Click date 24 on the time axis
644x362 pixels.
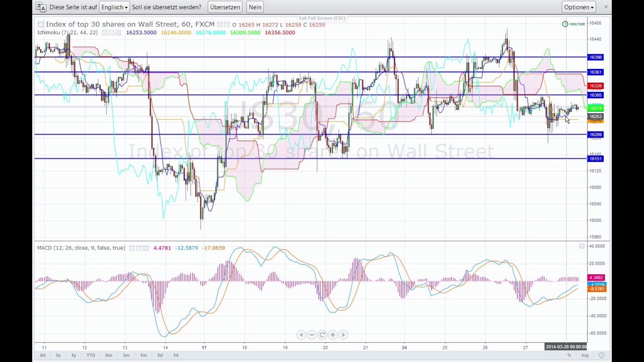click(404, 347)
